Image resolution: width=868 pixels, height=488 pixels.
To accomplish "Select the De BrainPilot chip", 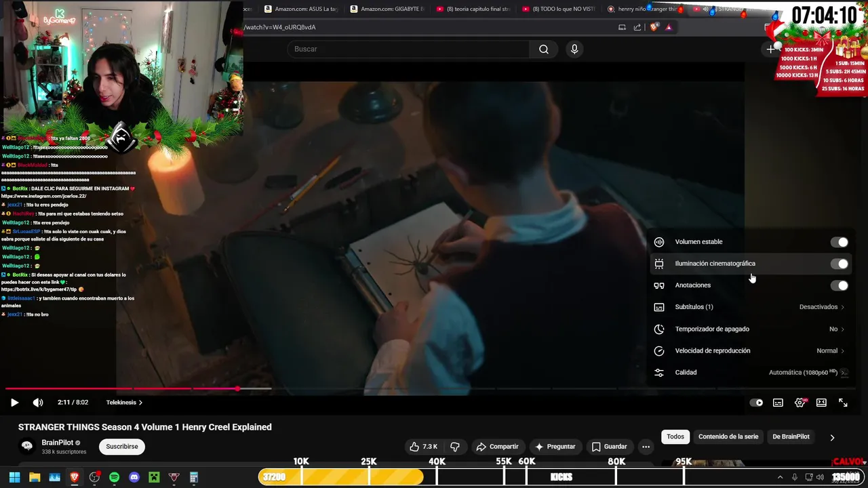I will (x=791, y=436).
